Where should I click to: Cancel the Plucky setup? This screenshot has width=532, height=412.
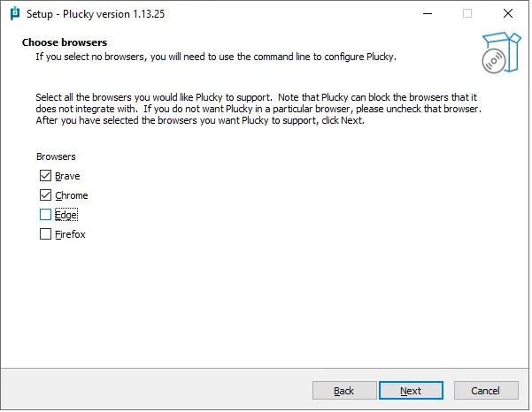tap(486, 391)
